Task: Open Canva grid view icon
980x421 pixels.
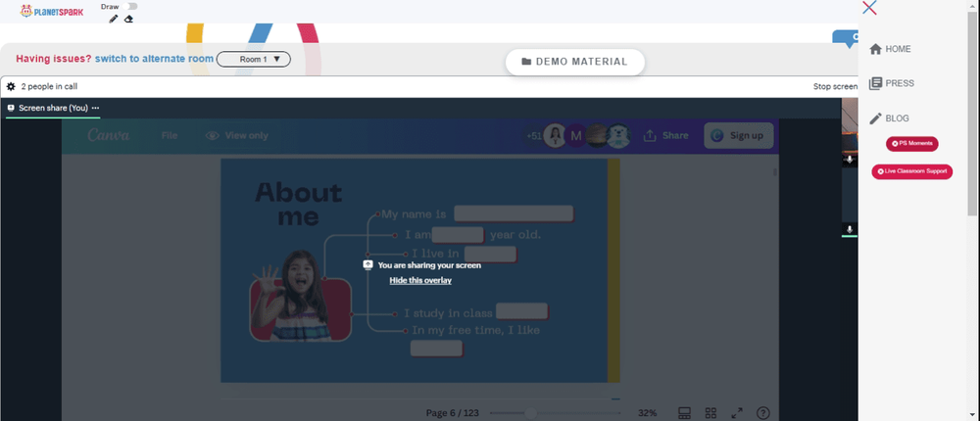Action: point(710,413)
